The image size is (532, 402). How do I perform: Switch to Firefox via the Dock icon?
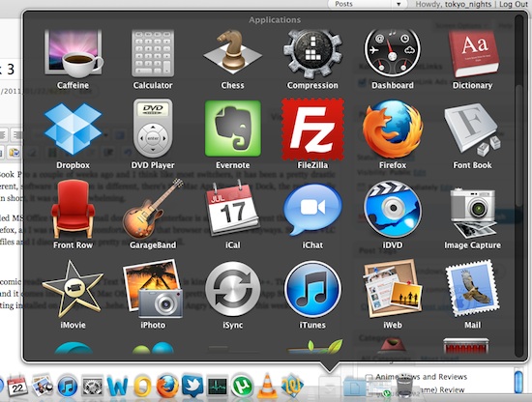[x=167, y=386]
